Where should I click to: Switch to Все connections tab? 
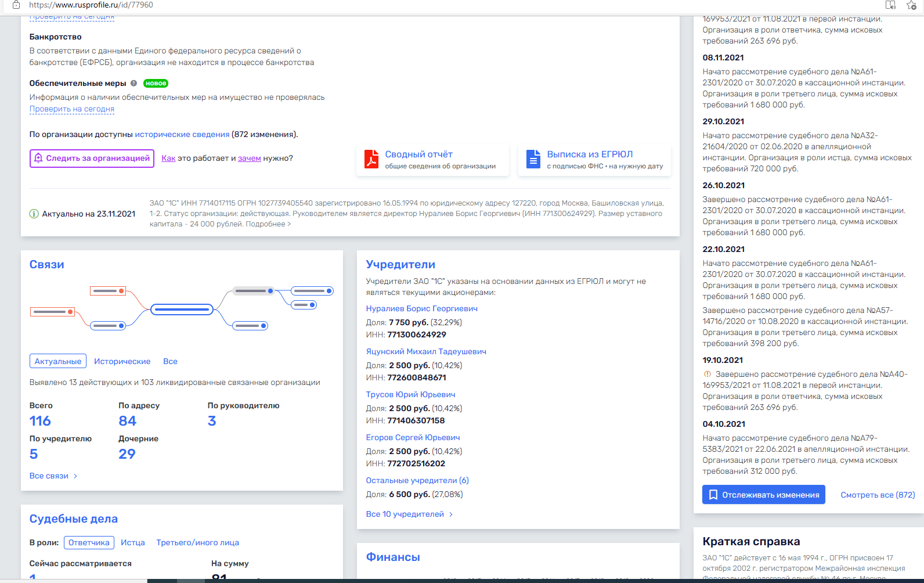point(170,361)
